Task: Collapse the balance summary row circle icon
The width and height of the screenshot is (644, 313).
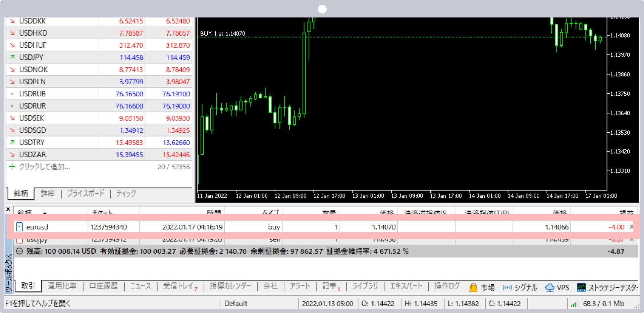Action: point(19,251)
